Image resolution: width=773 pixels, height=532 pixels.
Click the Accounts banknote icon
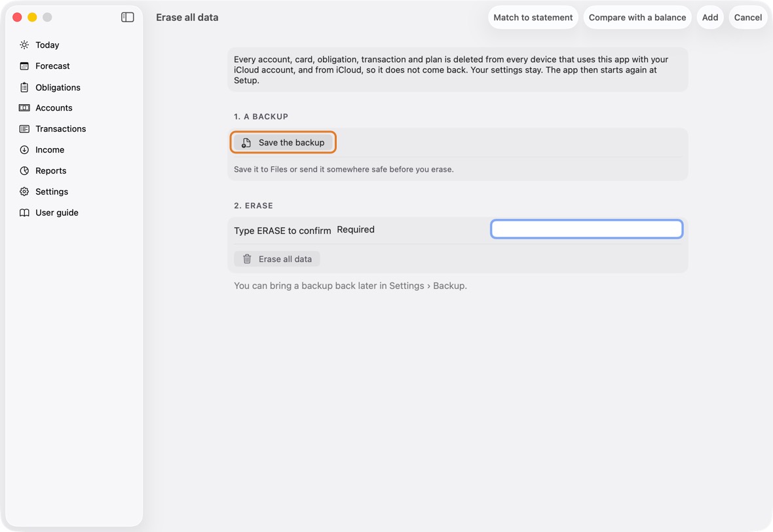pyautogui.click(x=24, y=108)
